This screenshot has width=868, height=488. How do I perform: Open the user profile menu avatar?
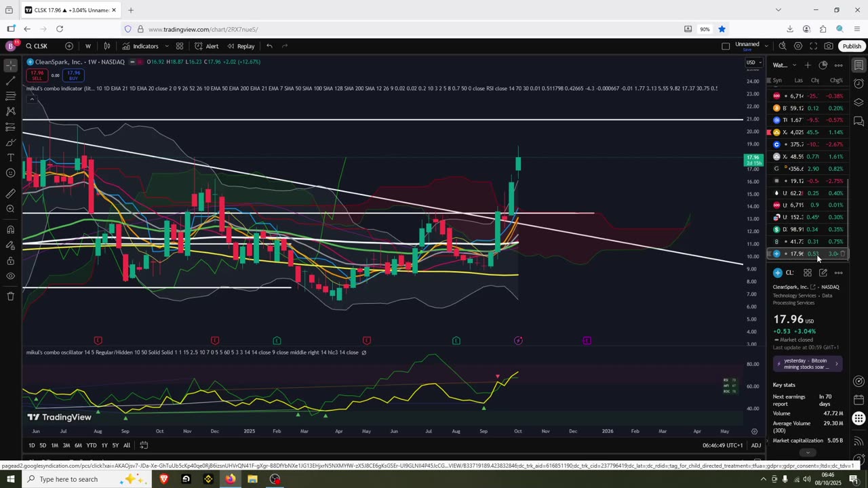click(x=10, y=46)
